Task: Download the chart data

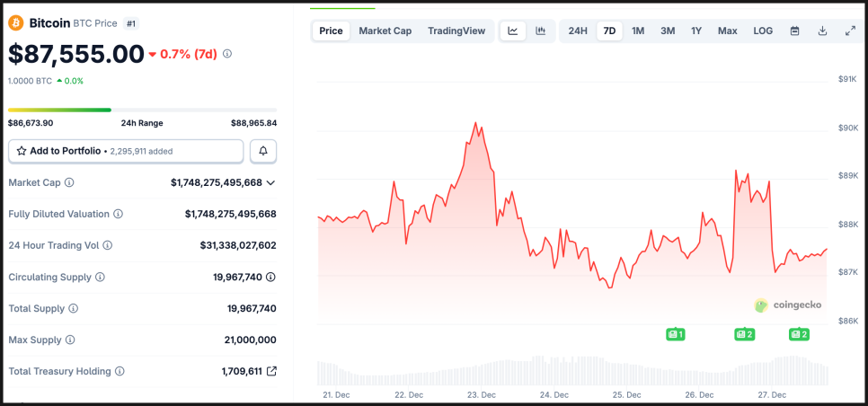Action: 822,31
